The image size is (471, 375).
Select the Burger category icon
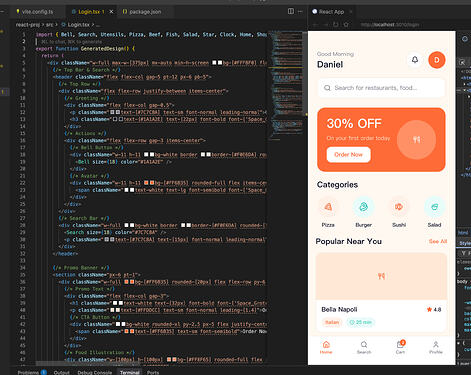[x=363, y=207]
